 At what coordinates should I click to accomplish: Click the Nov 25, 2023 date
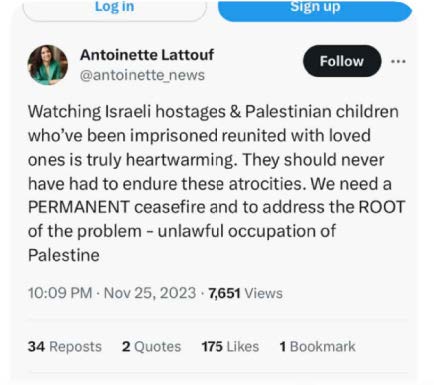150,293
